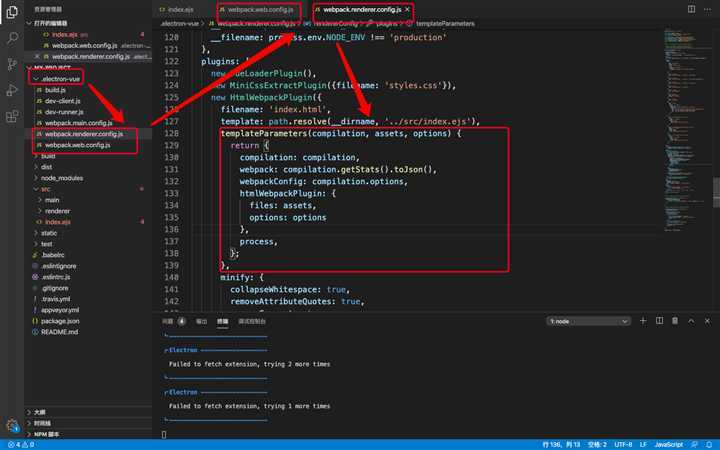Change indentation spaces setting in status bar

click(x=597, y=444)
